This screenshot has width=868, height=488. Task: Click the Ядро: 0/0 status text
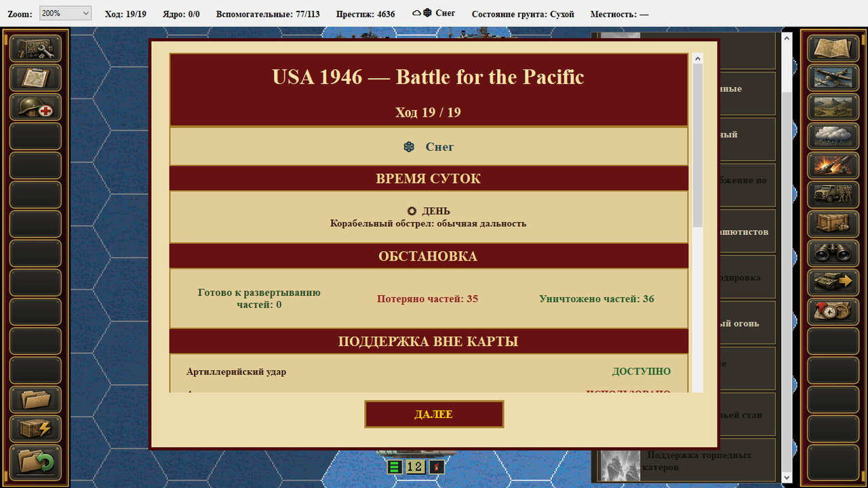(x=181, y=14)
